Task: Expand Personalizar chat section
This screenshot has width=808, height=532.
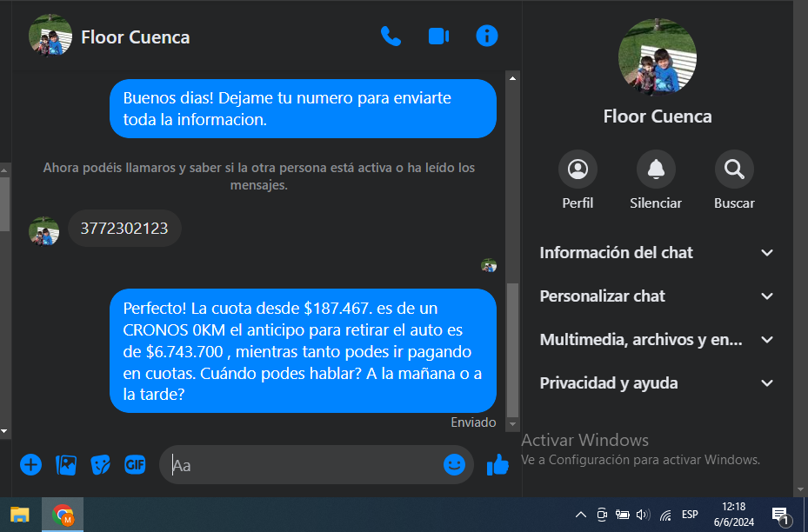Action: click(657, 296)
